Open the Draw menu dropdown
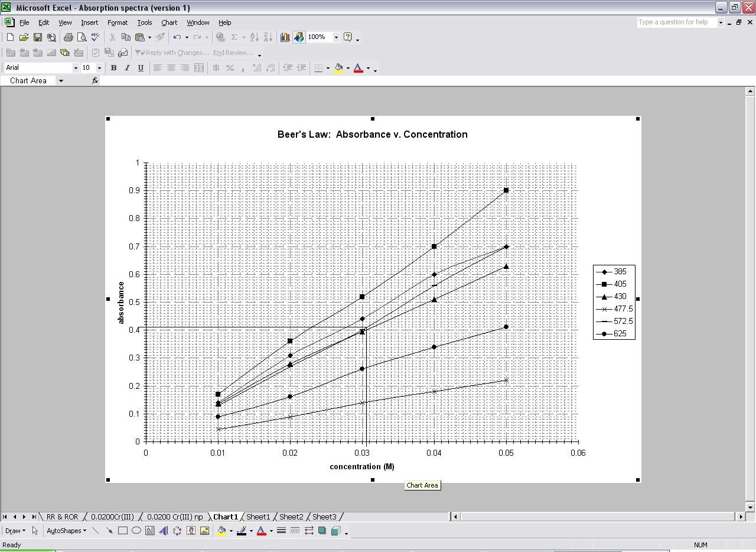756x552 pixels. (x=15, y=531)
